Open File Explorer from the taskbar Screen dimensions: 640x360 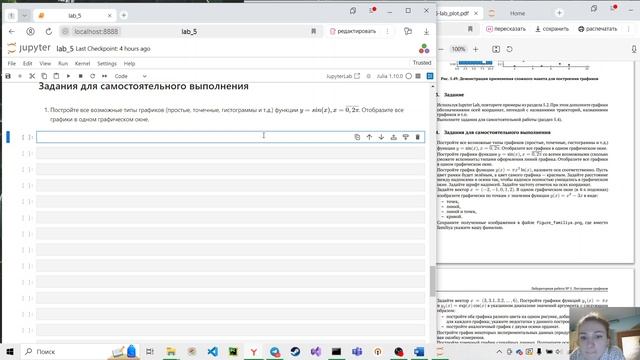click(x=171, y=351)
